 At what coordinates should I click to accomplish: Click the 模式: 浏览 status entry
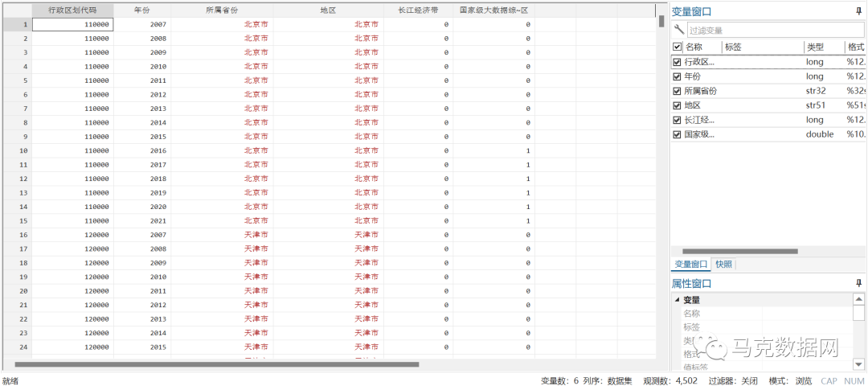[790, 380]
